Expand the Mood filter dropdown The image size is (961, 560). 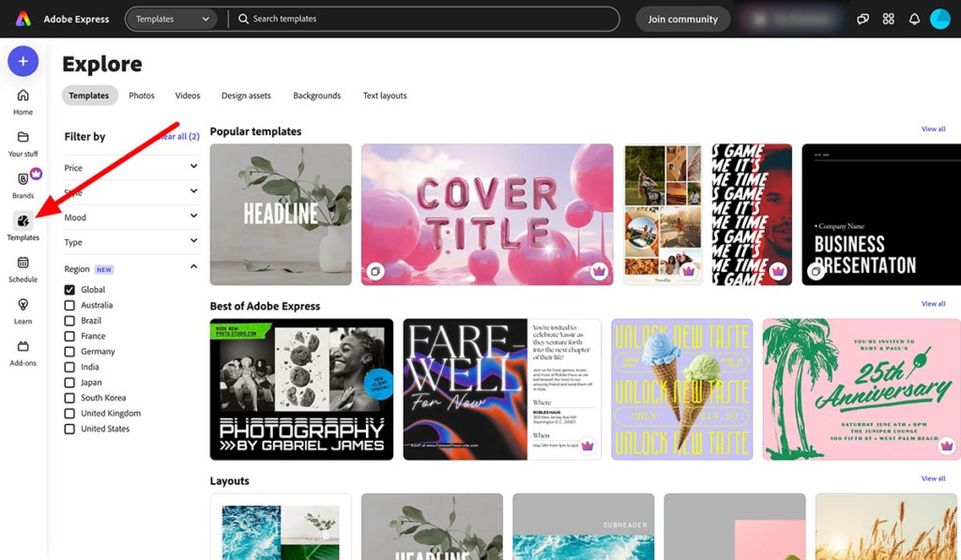[x=130, y=217]
